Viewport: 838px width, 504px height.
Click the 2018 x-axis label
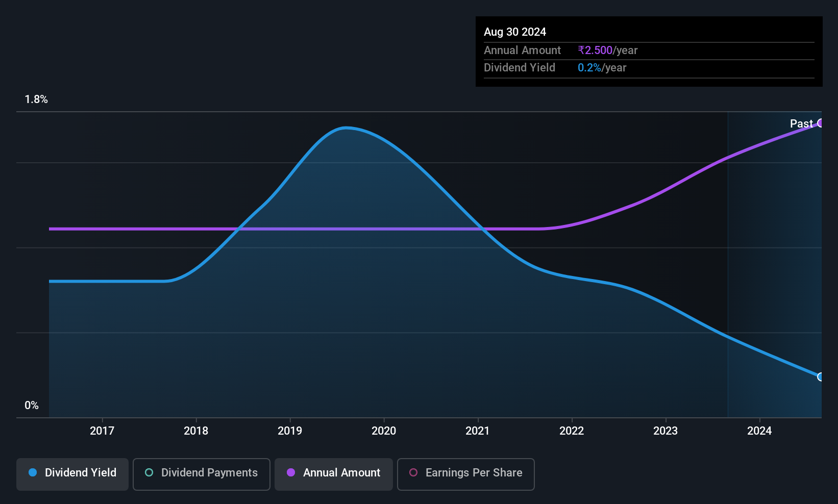[x=196, y=431]
